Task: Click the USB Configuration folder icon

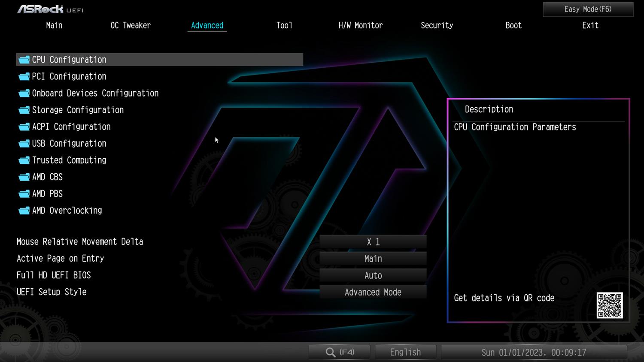Action: point(24,144)
